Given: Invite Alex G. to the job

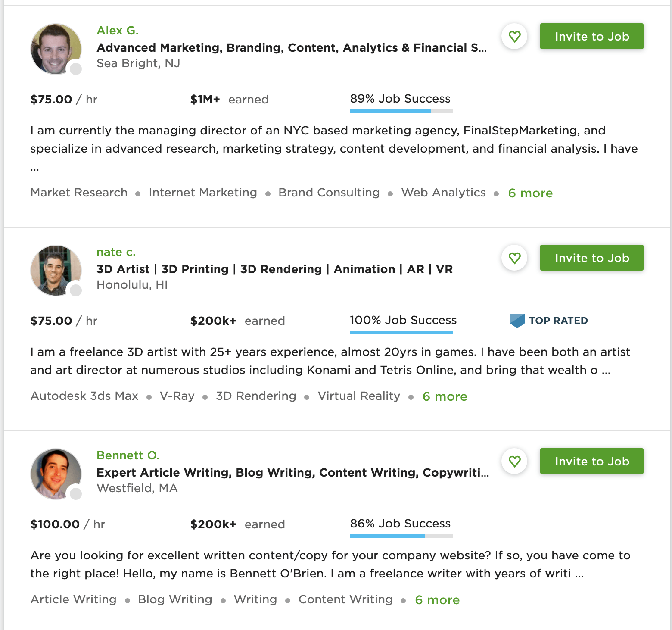Looking at the screenshot, I should point(591,37).
